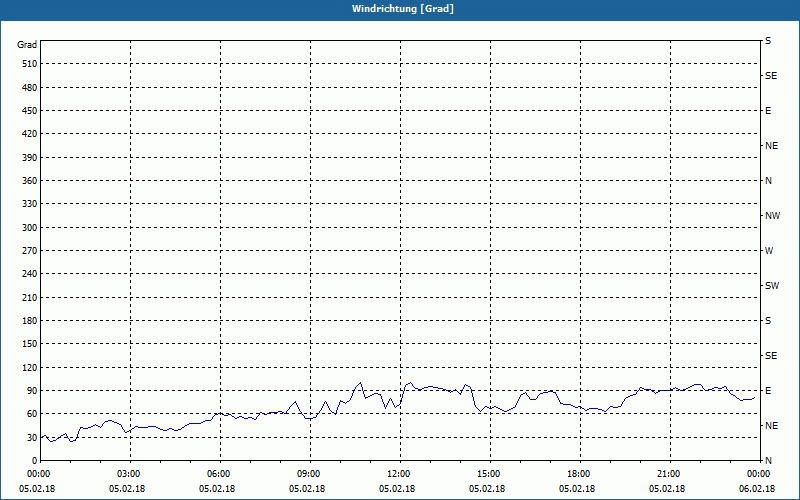Click the 09:00 time axis label
The width and height of the screenshot is (800, 500).
(x=310, y=474)
